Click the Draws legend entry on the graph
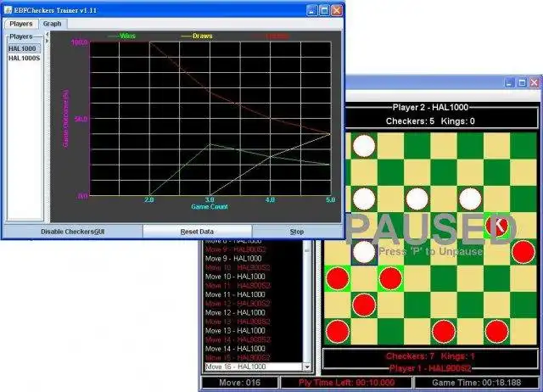 point(197,36)
